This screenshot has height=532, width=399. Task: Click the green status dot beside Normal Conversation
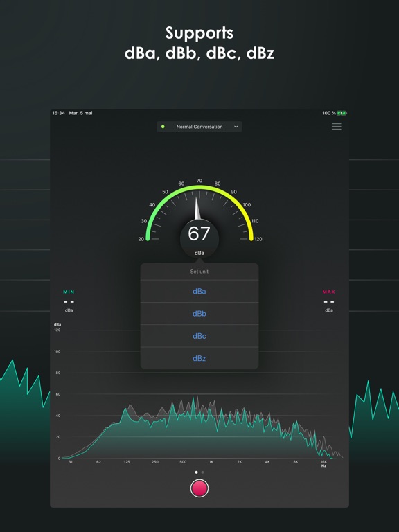click(x=163, y=127)
